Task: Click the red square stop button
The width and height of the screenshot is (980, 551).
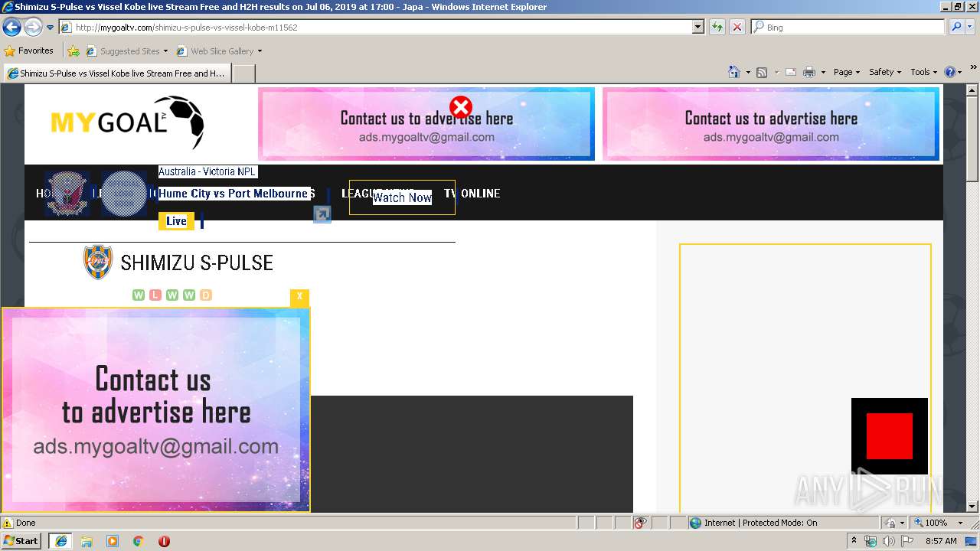Action: pyautogui.click(x=890, y=436)
